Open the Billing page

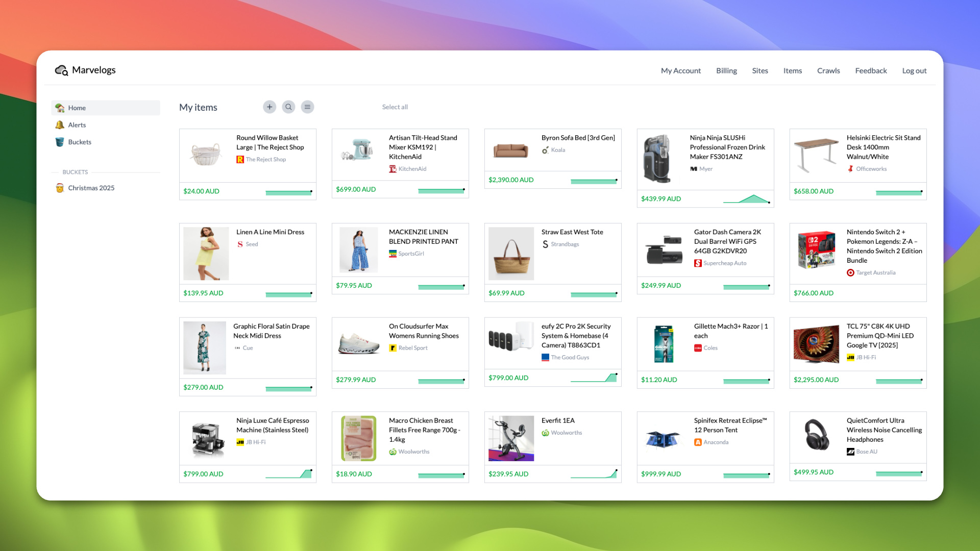[726, 71]
